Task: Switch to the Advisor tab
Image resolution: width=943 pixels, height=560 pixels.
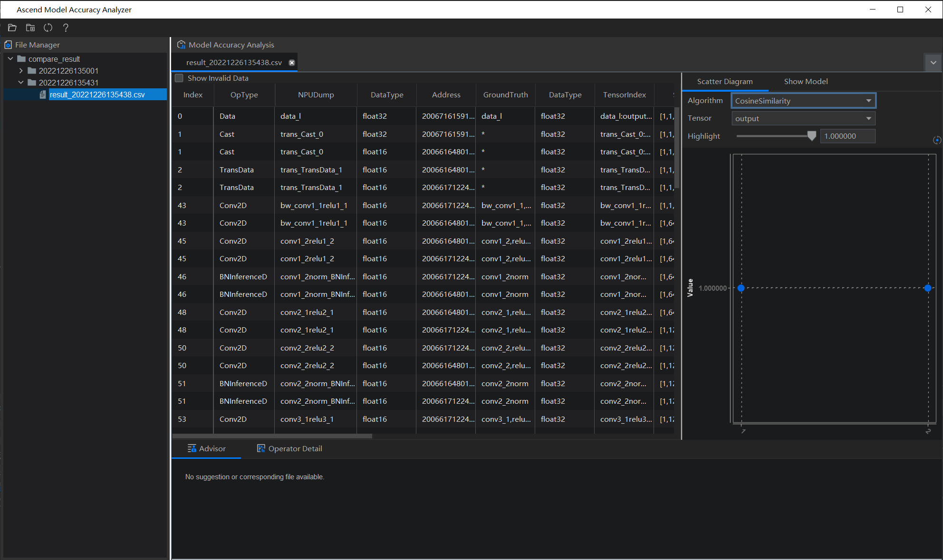Action: click(206, 449)
